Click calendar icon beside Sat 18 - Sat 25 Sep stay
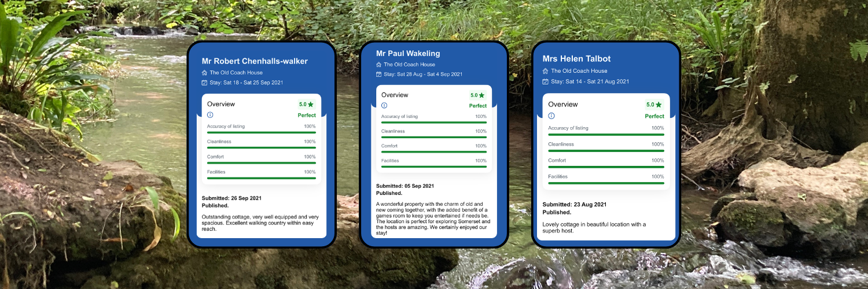This screenshot has height=289, width=868. click(204, 83)
